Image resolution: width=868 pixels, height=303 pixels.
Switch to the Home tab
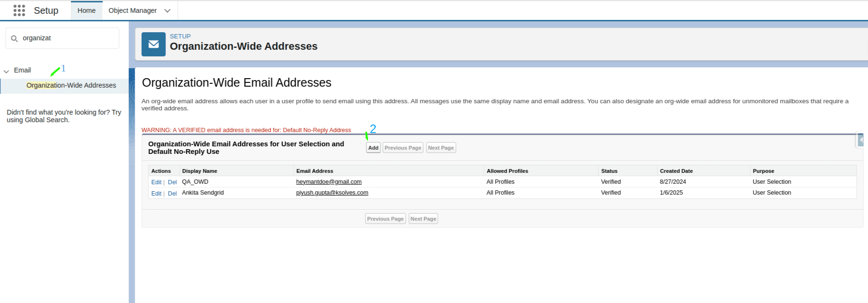click(87, 10)
